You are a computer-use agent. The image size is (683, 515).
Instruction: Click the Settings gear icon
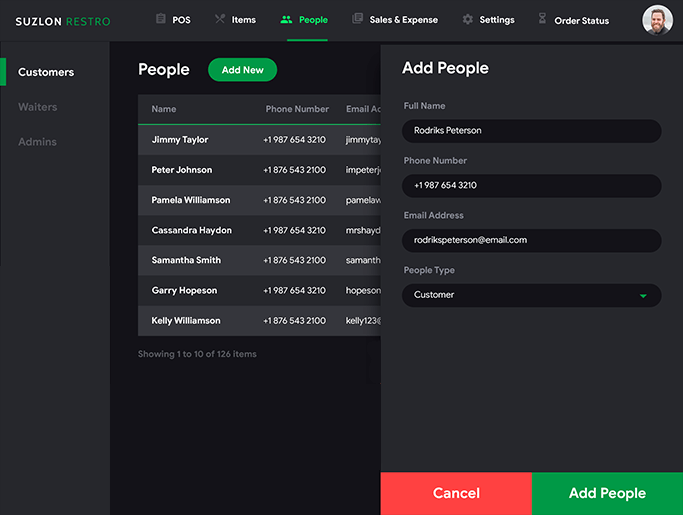[467, 19]
